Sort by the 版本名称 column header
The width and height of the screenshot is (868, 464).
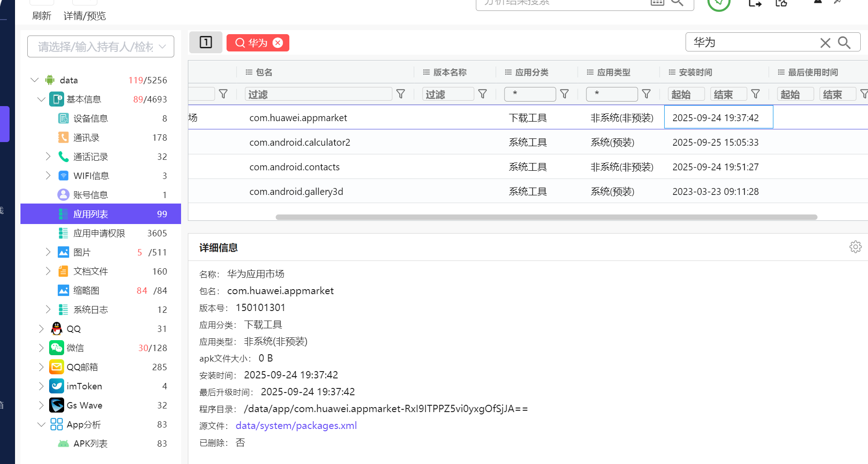(450, 72)
